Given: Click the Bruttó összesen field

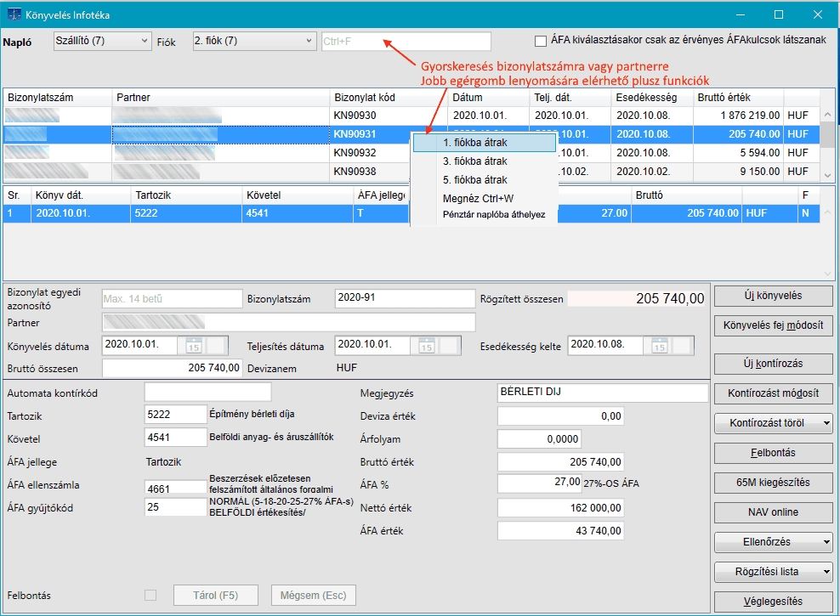Looking at the screenshot, I should [172, 368].
